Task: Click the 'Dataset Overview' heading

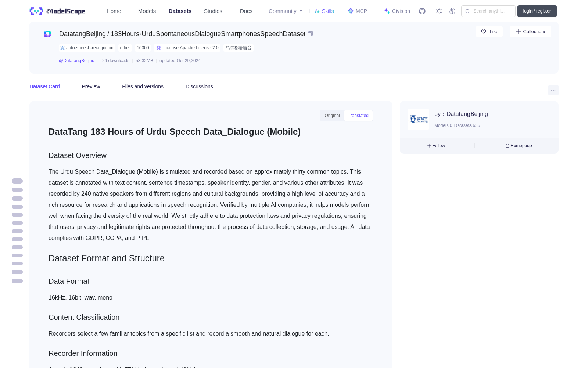Action: coord(78,155)
